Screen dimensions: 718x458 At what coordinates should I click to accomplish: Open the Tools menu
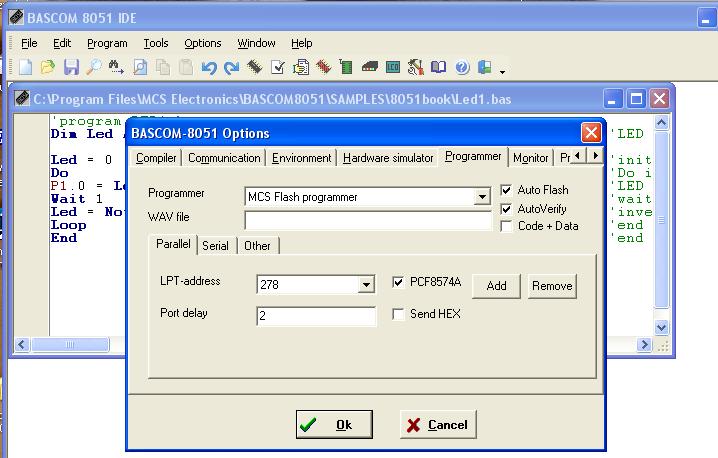pos(156,43)
